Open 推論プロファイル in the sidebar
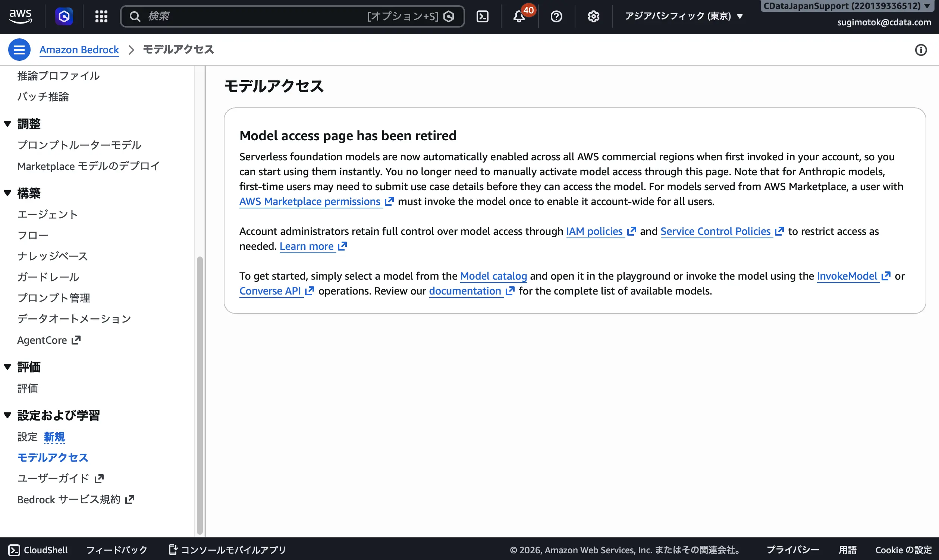 click(59, 76)
